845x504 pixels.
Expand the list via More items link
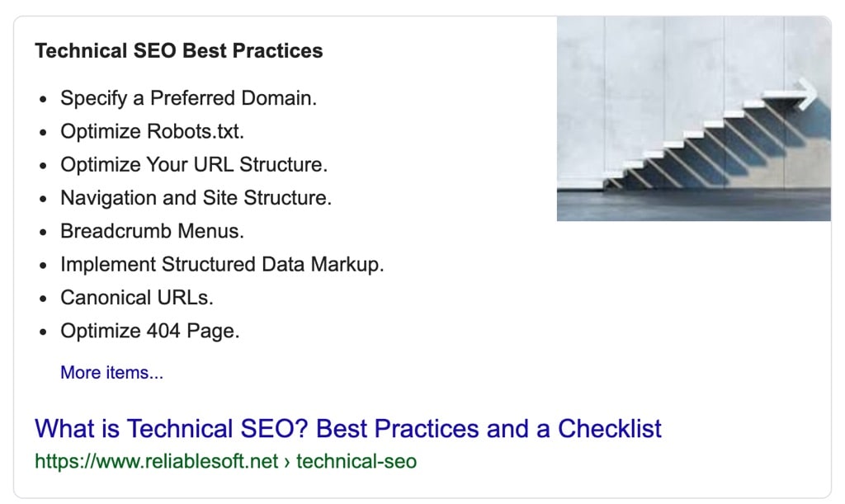click(x=111, y=373)
